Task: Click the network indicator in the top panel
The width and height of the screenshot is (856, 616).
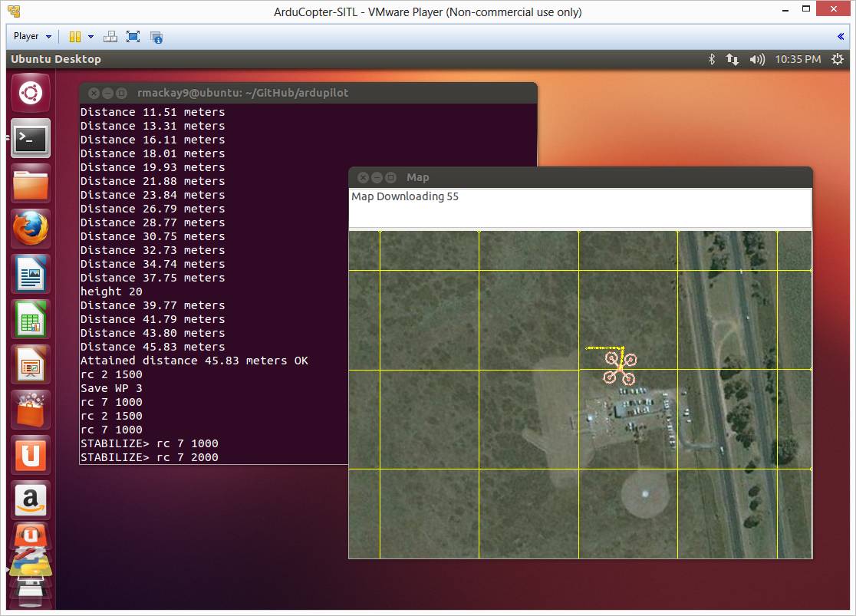Action: click(x=733, y=59)
